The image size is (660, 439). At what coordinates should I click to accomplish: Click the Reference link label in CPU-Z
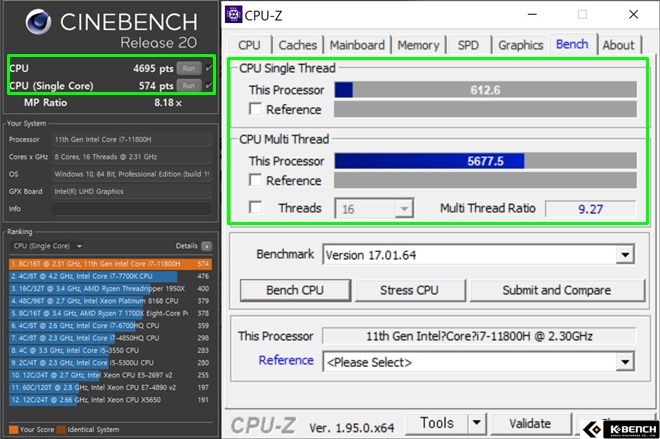click(x=286, y=360)
